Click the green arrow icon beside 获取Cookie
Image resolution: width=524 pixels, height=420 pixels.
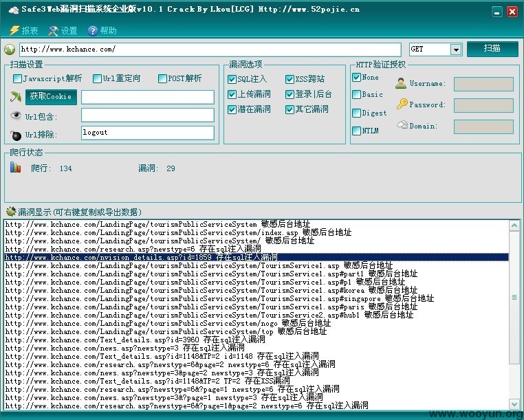point(16,96)
